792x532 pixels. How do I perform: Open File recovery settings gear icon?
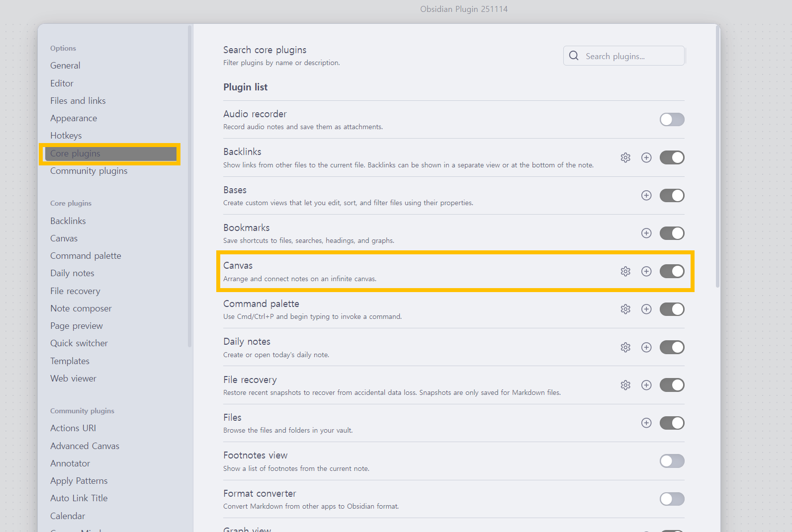click(x=625, y=385)
